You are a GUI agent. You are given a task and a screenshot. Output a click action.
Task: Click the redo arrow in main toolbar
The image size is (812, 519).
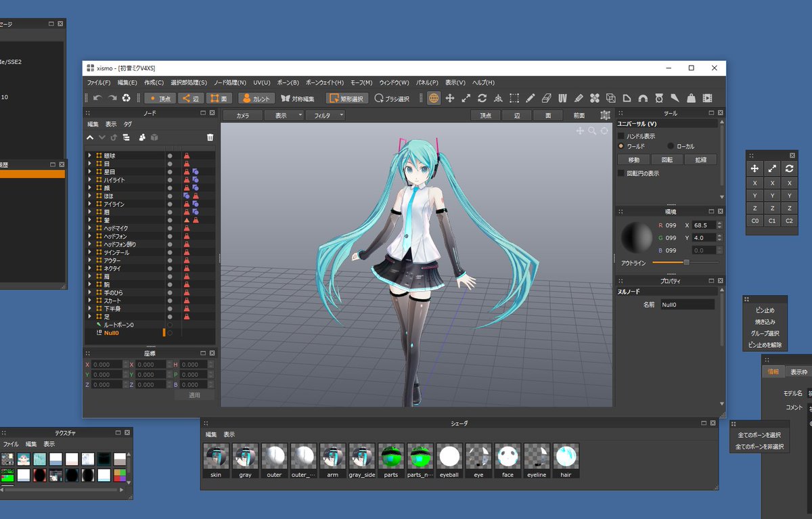112,98
